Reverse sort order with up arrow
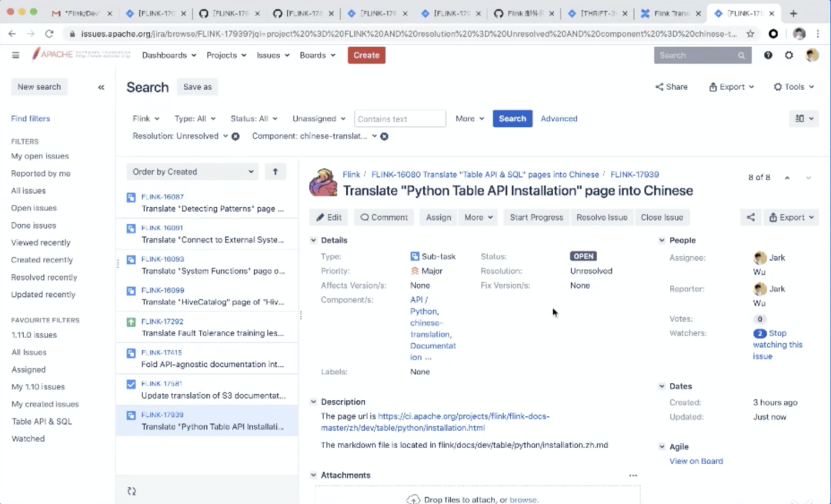The image size is (831, 504). pyautogui.click(x=275, y=172)
